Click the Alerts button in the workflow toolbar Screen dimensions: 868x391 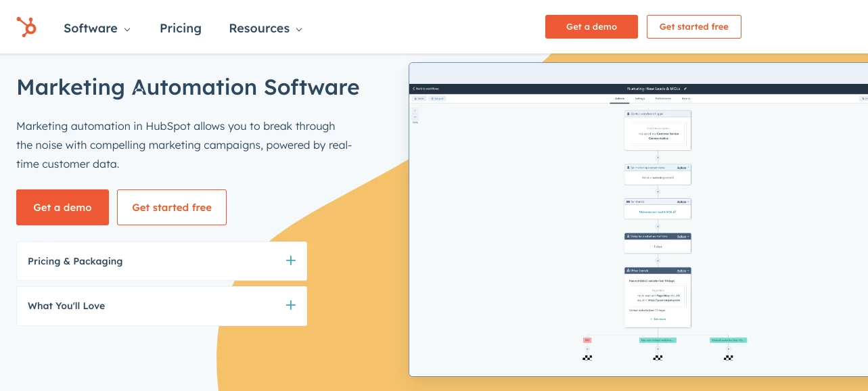(x=419, y=99)
